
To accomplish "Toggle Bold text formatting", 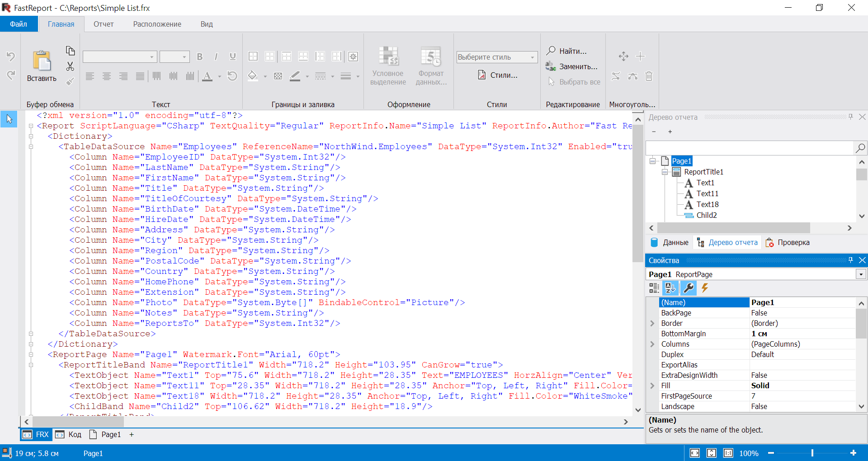I will (200, 56).
